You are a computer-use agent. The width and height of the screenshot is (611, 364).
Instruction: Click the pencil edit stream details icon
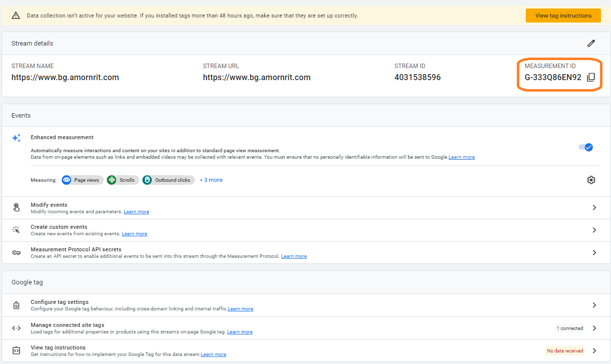tap(591, 44)
